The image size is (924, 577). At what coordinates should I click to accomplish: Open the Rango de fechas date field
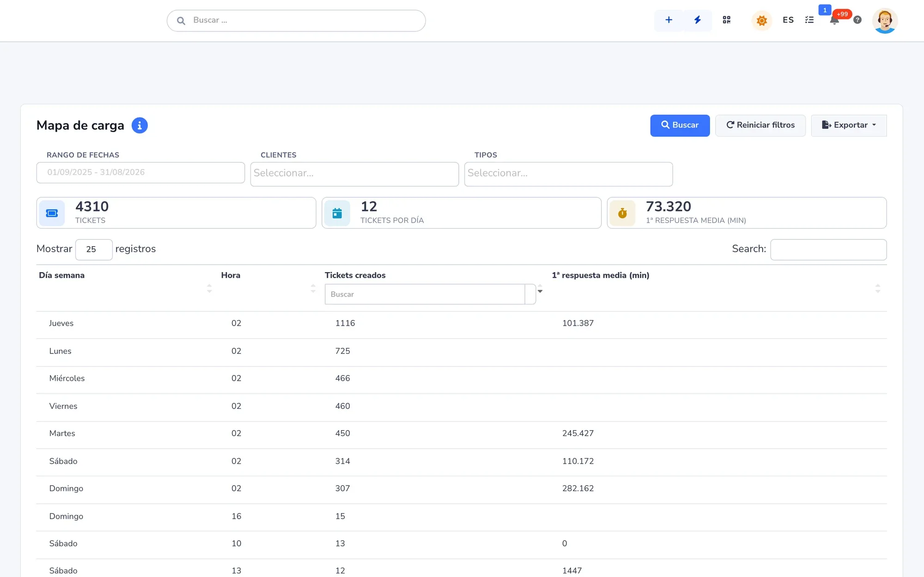click(140, 173)
